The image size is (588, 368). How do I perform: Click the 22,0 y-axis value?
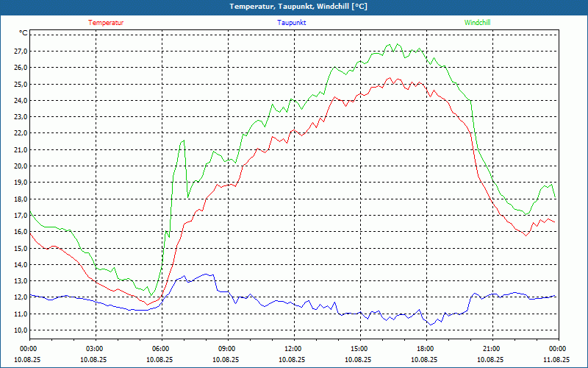(x=21, y=133)
